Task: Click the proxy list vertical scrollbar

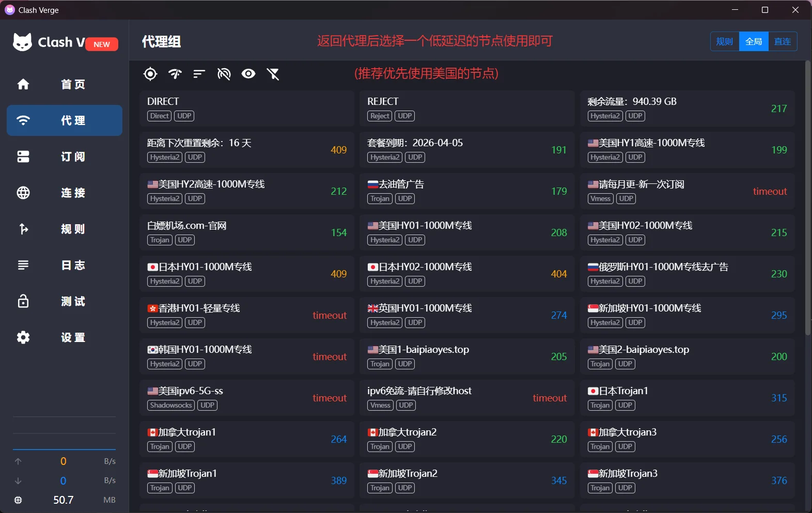Action: coord(808,198)
